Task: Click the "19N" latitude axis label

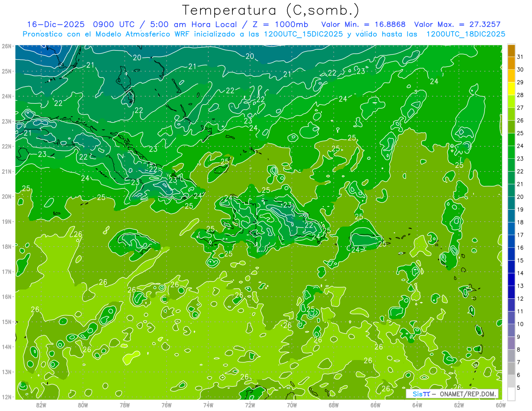Action: point(6,222)
